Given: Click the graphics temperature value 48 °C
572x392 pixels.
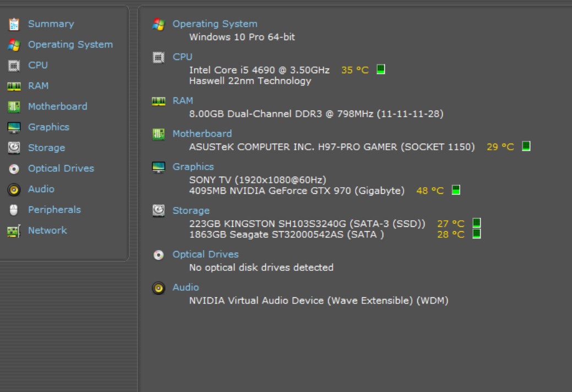Looking at the screenshot, I should click(x=430, y=190).
